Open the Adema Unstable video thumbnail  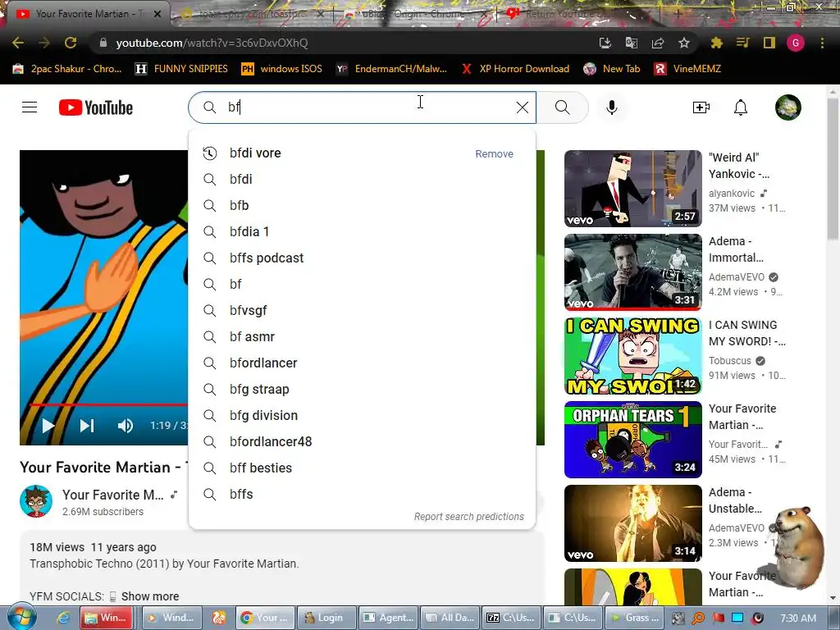632,523
